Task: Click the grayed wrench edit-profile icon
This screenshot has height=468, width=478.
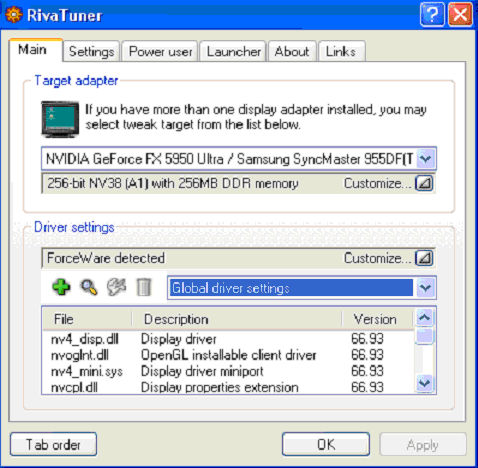Action: tap(116, 287)
